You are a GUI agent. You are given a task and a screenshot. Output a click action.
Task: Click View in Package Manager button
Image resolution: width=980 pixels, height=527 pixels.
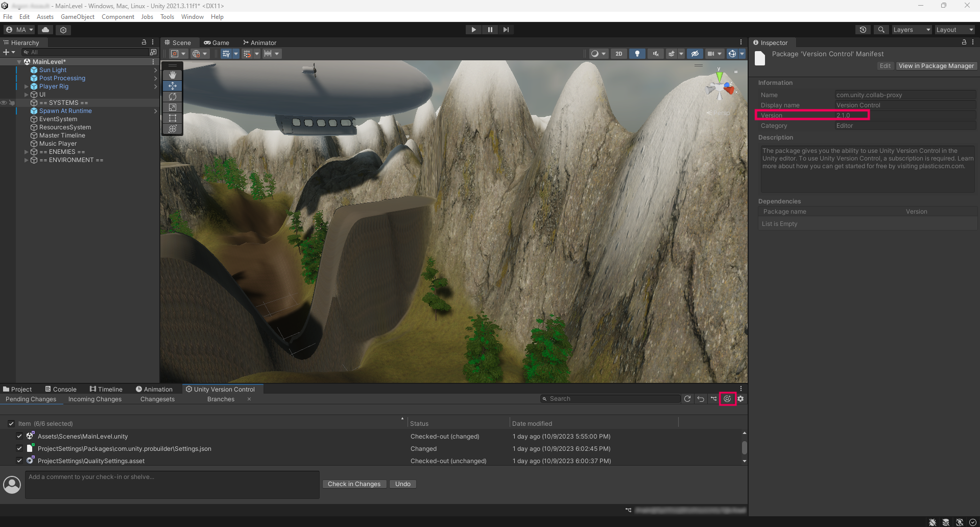936,66
